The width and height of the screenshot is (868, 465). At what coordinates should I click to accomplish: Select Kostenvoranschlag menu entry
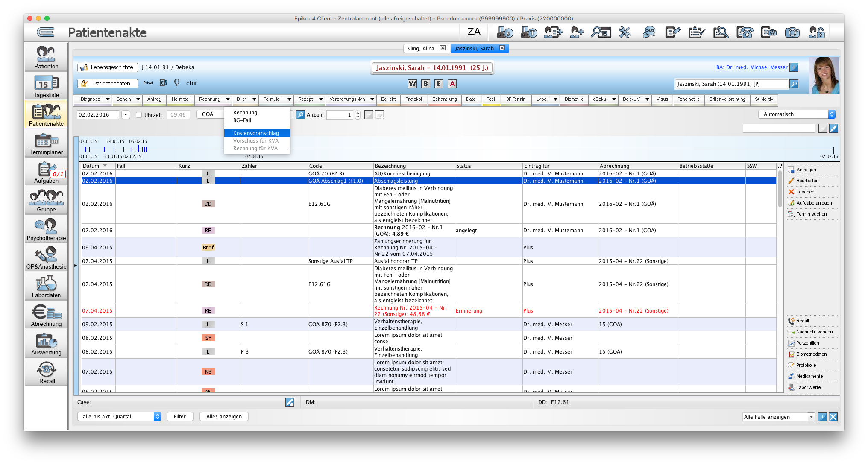click(x=257, y=133)
